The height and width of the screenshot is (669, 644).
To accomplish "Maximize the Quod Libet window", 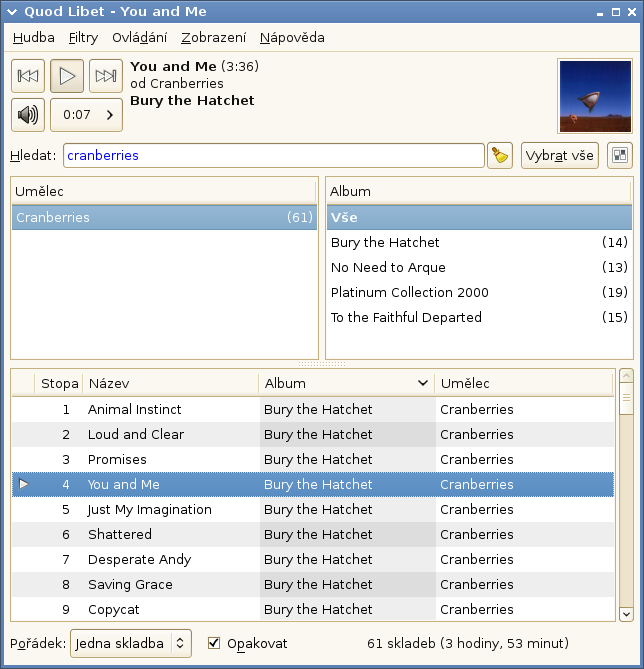I will coord(616,12).
